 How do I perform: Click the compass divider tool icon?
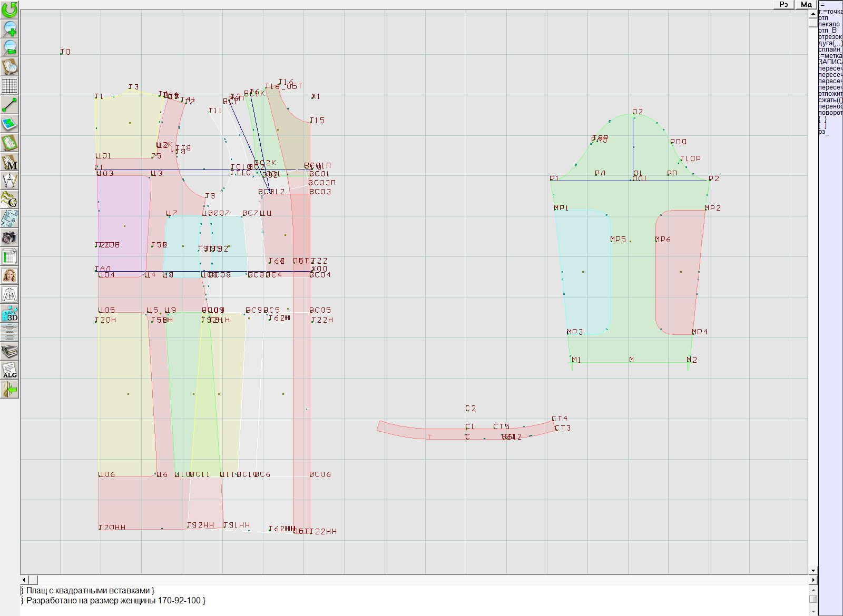pyautogui.click(x=9, y=181)
